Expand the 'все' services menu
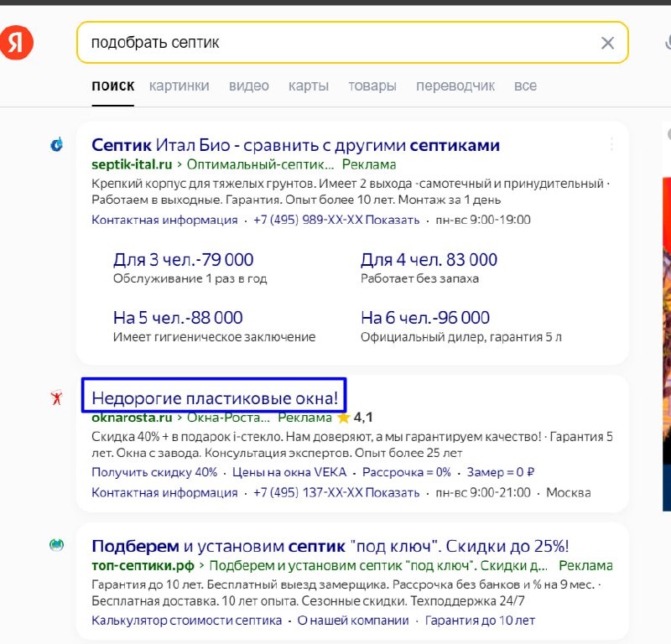This screenshot has height=644, width=671. (x=525, y=86)
